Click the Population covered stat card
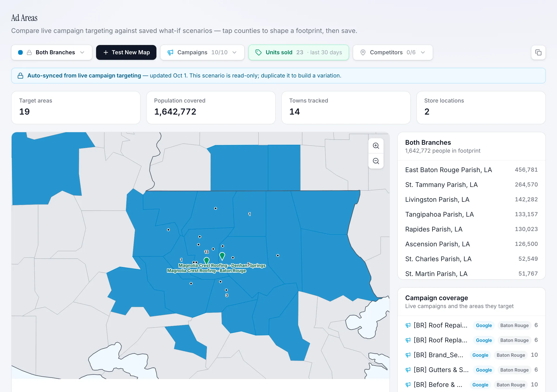 (x=210, y=107)
